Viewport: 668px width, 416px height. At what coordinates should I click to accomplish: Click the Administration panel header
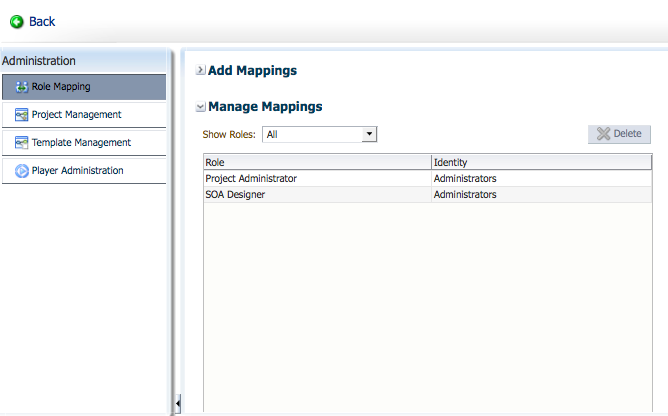pos(84,61)
